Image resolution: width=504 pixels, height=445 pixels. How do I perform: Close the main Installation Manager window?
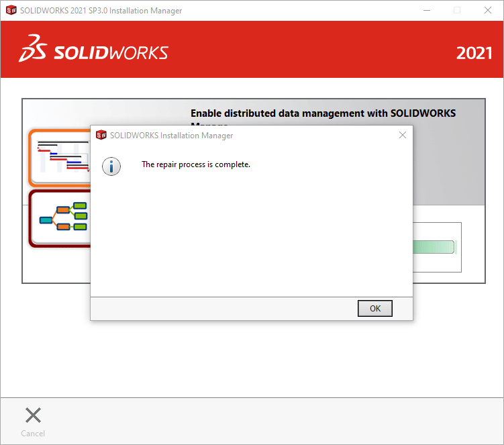[488, 10]
